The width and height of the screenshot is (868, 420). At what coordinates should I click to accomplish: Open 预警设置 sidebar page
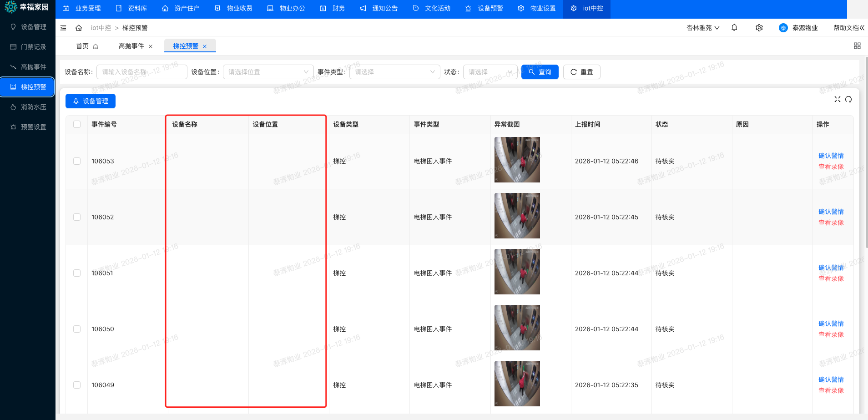(27, 127)
